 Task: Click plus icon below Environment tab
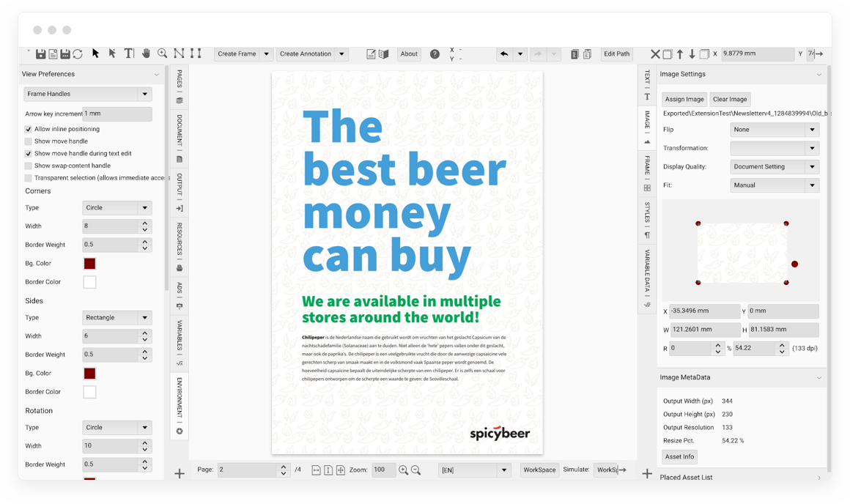pyautogui.click(x=180, y=474)
